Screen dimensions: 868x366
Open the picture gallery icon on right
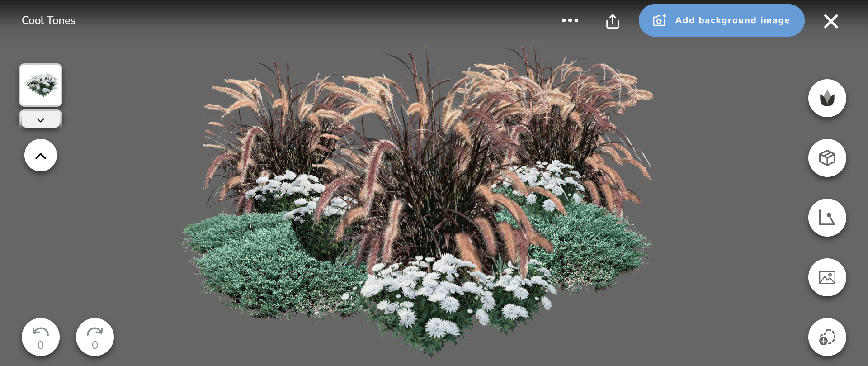(x=827, y=277)
